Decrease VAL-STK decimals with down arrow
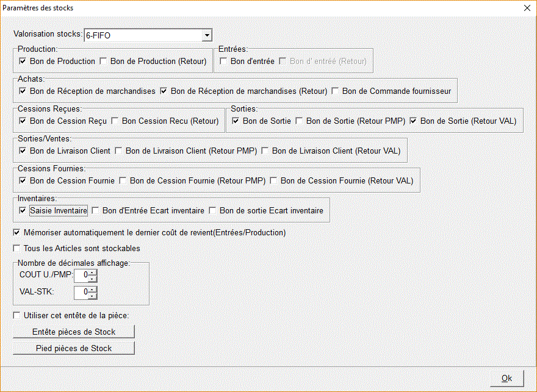537x392 pixels. tap(92, 296)
